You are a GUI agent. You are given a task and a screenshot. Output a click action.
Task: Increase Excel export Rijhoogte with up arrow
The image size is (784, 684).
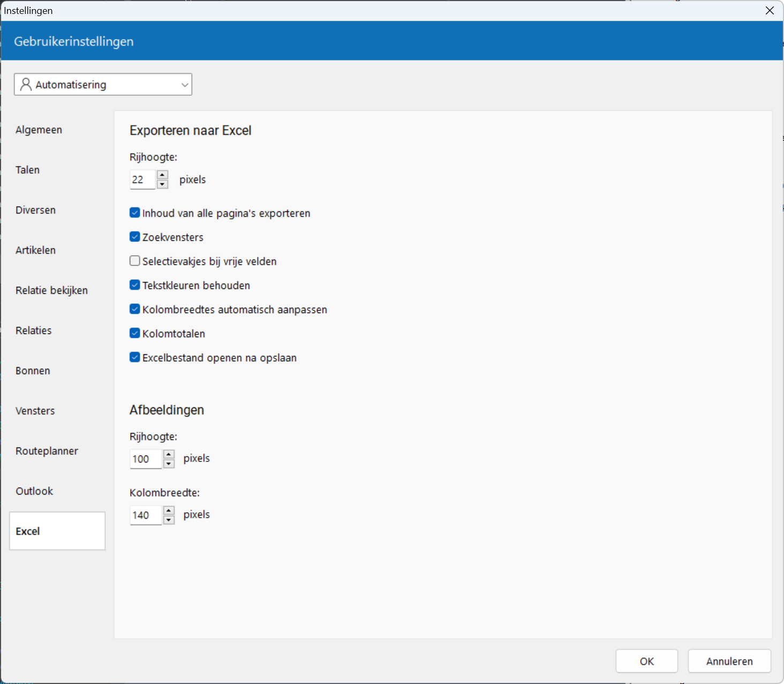(x=163, y=174)
